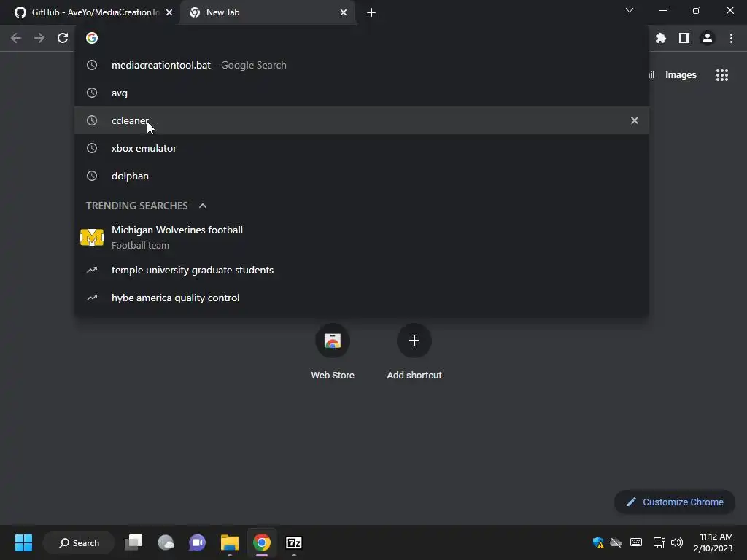Reload the page with the refresh icon
The image size is (747, 560).
pyautogui.click(x=63, y=38)
